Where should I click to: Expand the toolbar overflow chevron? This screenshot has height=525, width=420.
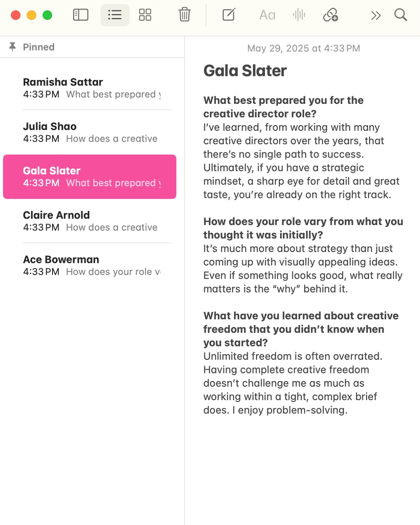[376, 16]
